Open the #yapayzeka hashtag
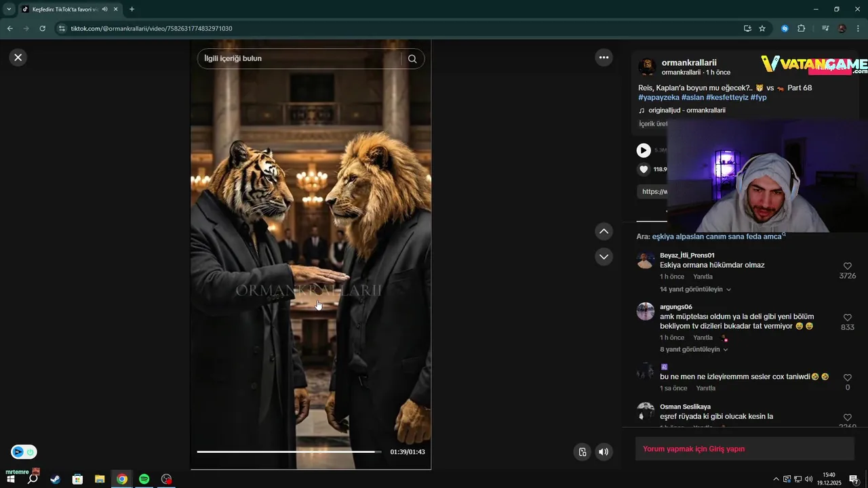The image size is (868, 488). click(x=658, y=98)
